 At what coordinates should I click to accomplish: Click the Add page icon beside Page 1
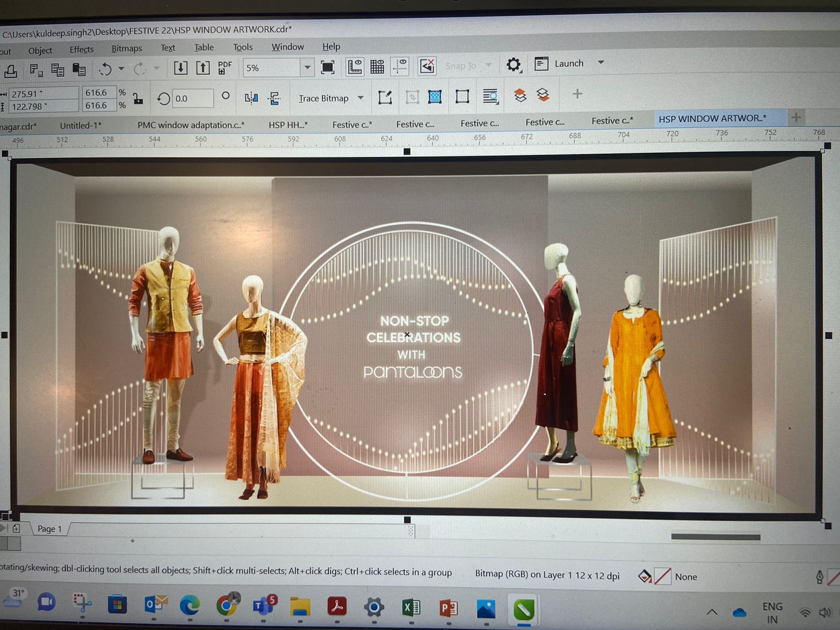(x=16, y=528)
